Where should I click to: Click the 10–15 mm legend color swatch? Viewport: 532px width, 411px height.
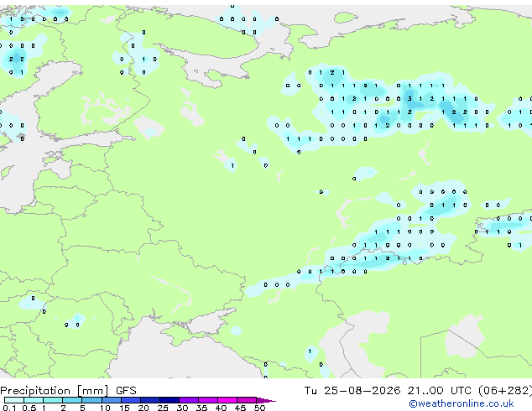pos(111,400)
